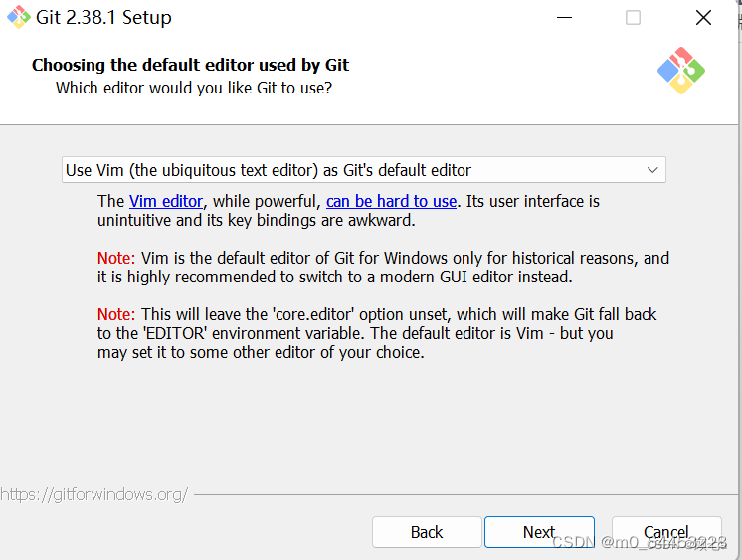742x560 pixels.
Task: Close the Git Setup window
Action: tap(703, 18)
